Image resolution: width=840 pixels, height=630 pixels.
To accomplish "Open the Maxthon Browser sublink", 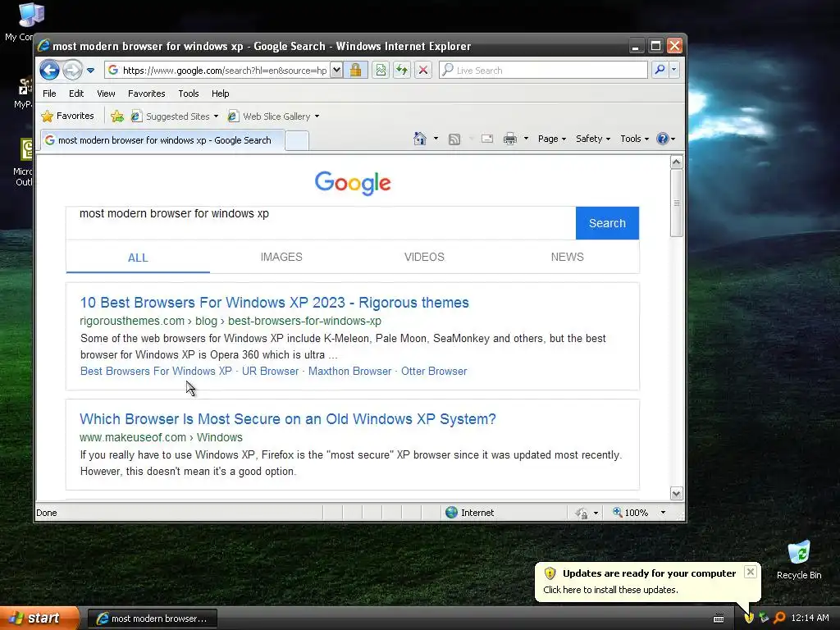I will click(349, 372).
